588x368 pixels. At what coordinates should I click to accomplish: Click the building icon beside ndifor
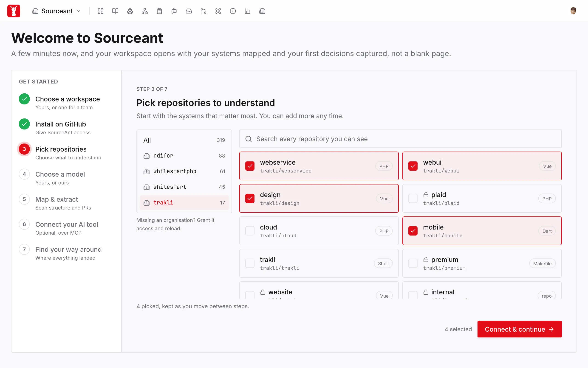tap(147, 156)
